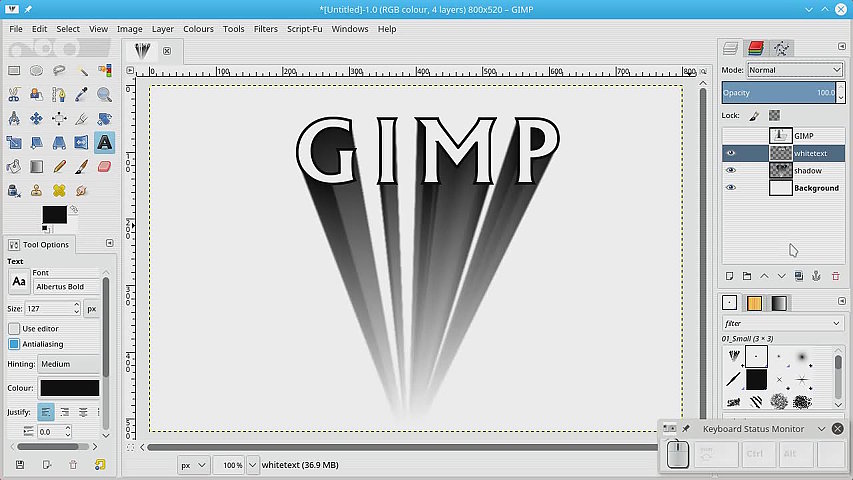This screenshot has height=480, width=853.
Task: Select the Heal tool
Action: (x=59, y=190)
